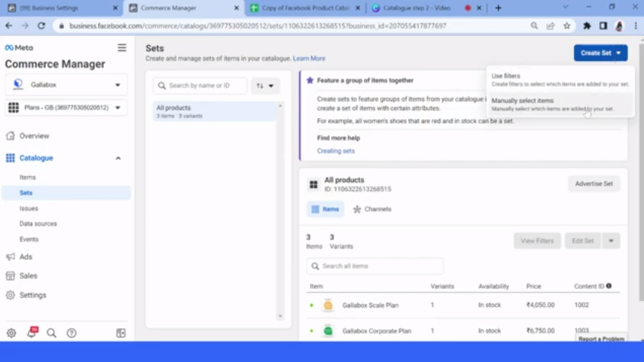Open the browser extensions puzzle icon

click(x=587, y=26)
